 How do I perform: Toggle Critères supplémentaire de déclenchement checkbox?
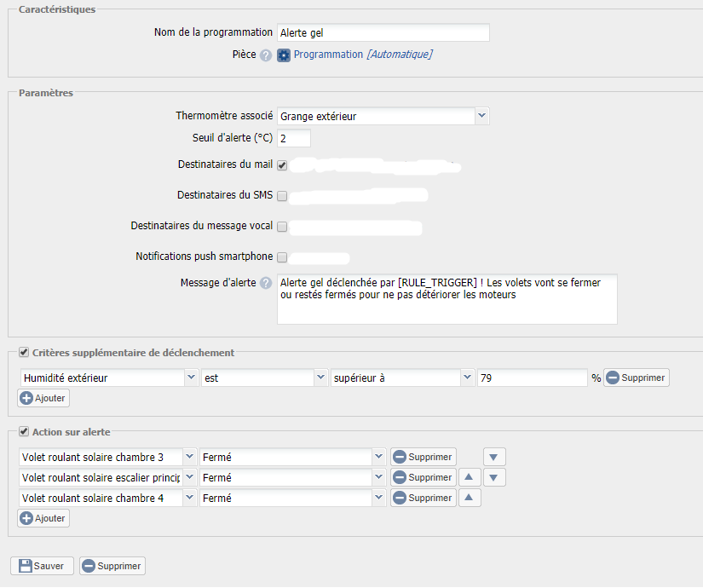tap(24, 352)
